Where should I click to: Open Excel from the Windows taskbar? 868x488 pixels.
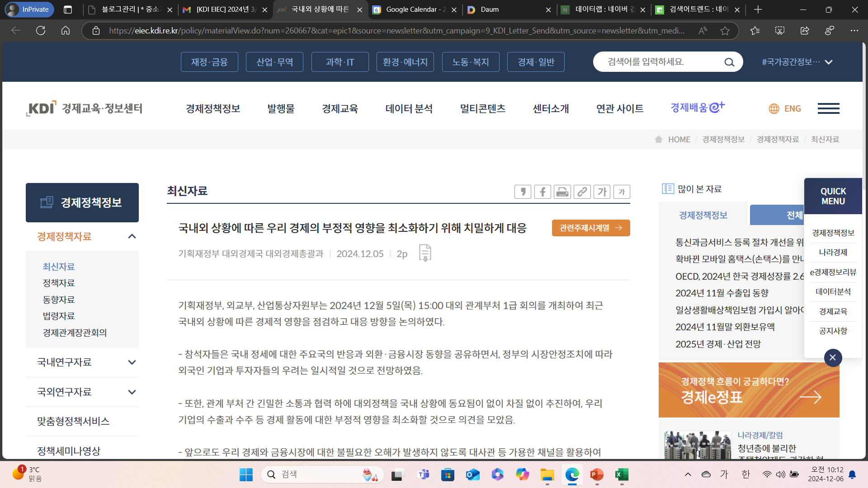click(x=622, y=474)
